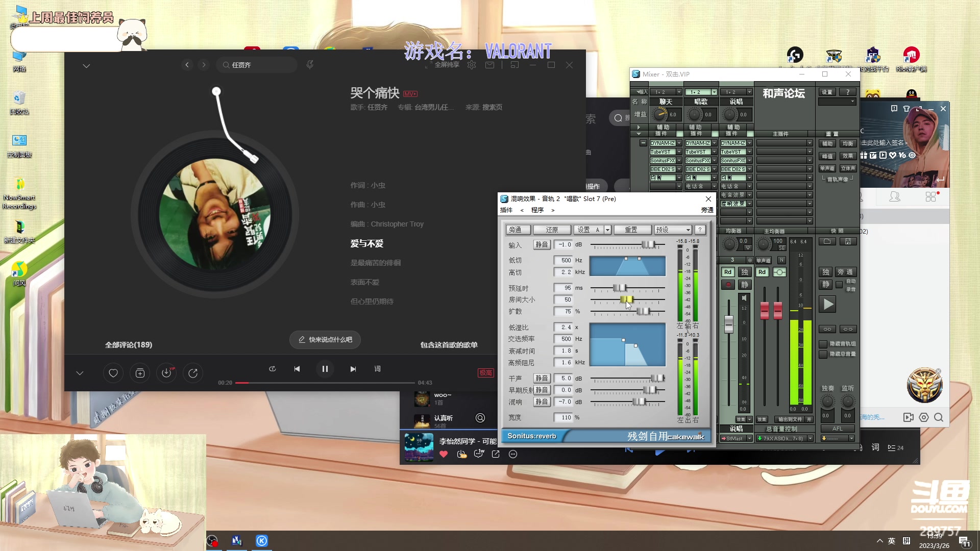Open the 程序 menu in the reverb window
Image resolution: width=980 pixels, height=551 pixels.
[537, 210]
